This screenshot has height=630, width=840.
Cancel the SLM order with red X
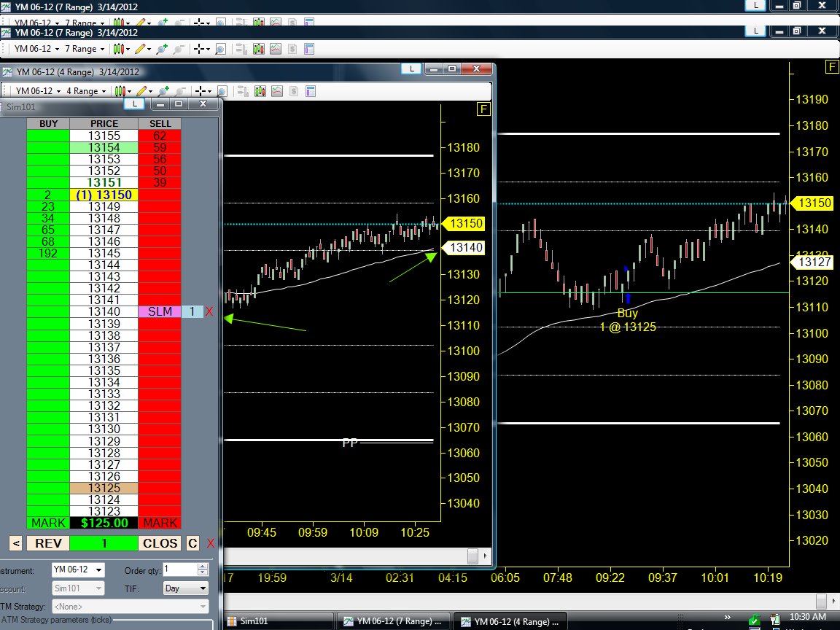[209, 312]
